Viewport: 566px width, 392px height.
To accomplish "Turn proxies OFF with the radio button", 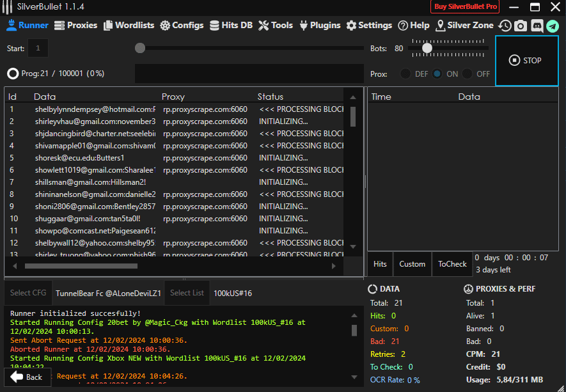I will pos(468,74).
